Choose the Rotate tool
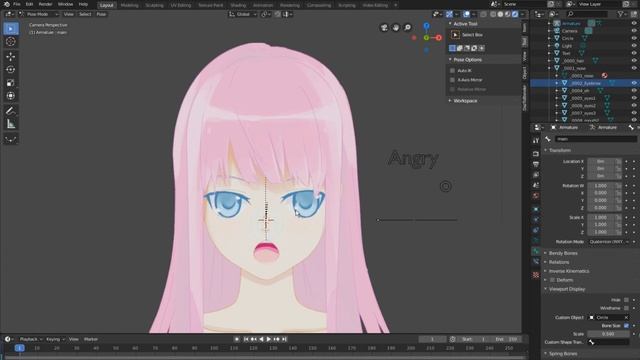The height and width of the screenshot is (360, 640). click(11, 70)
